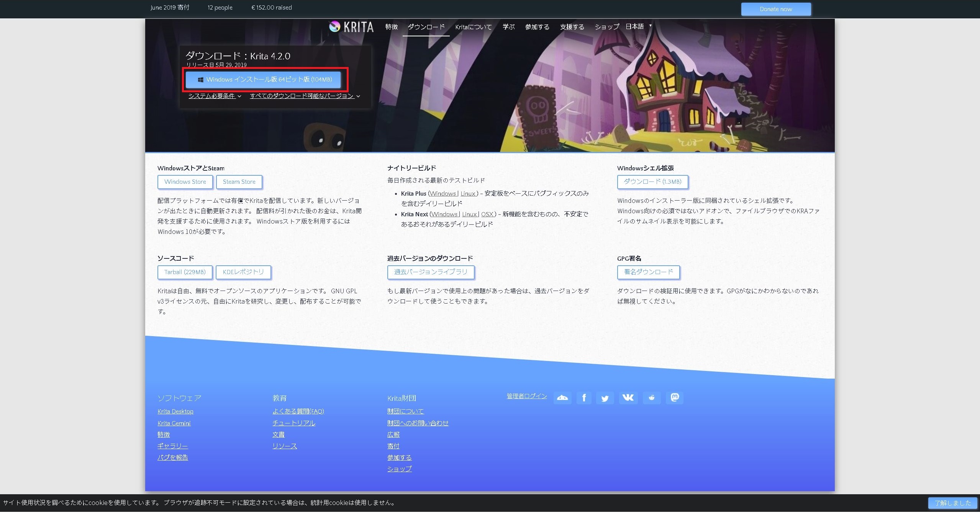Open the 日本語 language dropdown
This screenshot has height=513, width=980.
coord(639,26)
